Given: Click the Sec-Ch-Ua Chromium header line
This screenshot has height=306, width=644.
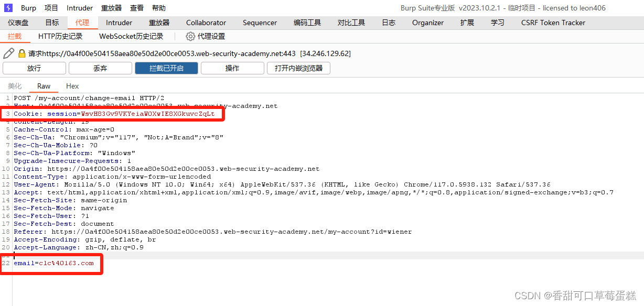Looking at the screenshot, I should point(119,137).
